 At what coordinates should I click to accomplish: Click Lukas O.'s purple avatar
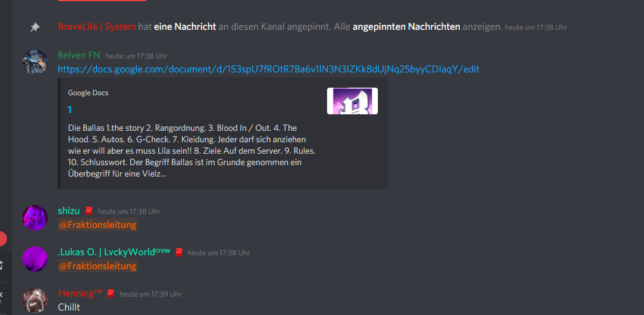click(x=35, y=258)
